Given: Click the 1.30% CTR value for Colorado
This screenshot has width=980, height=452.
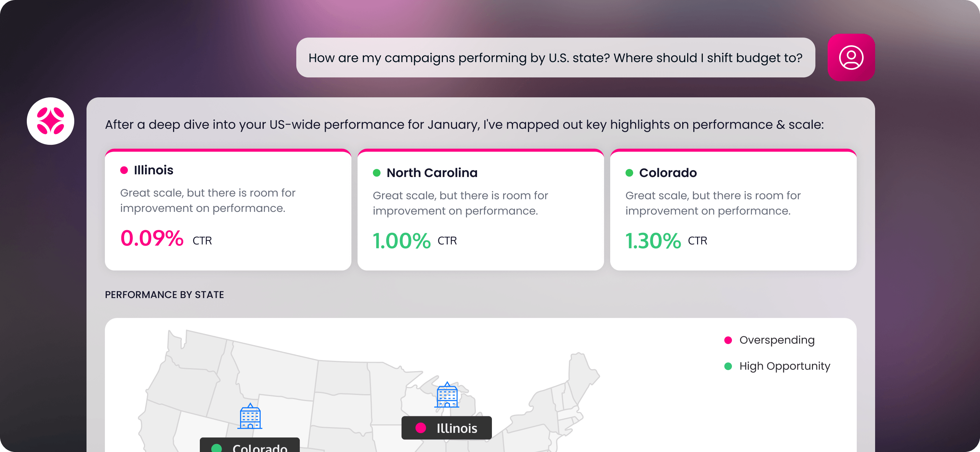Looking at the screenshot, I should pyautogui.click(x=653, y=241).
